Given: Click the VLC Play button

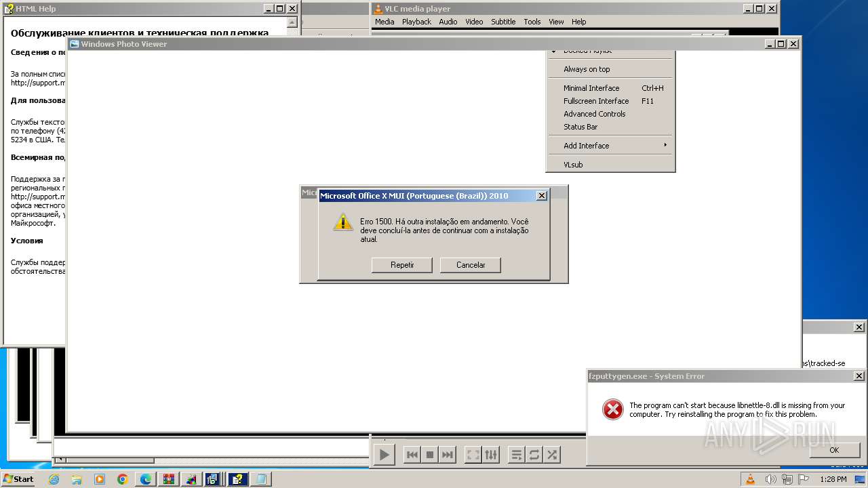Looking at the screenshot, I should click(384, 455).
